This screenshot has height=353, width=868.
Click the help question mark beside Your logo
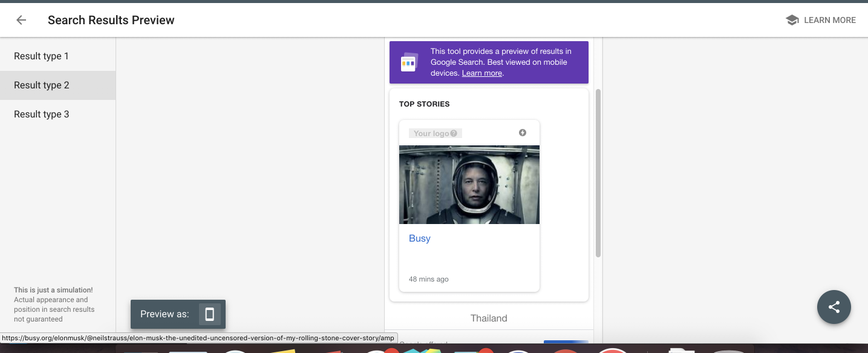(x=454, y=133)
